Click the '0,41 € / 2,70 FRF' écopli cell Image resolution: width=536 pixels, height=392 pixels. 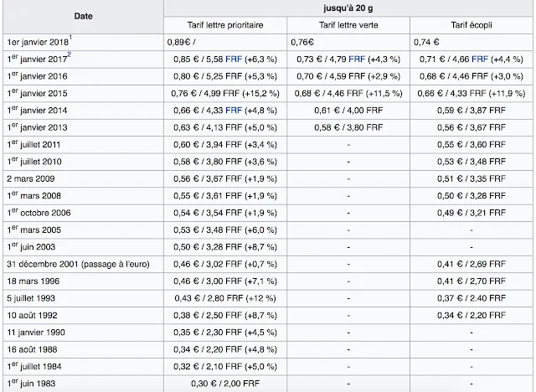click(x=472, y=281)
